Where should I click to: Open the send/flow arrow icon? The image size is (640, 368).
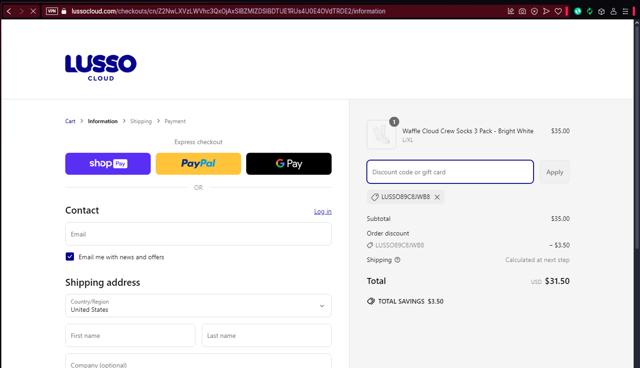(546, 11)
